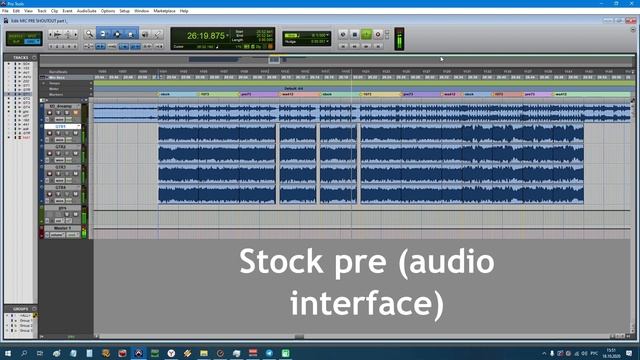Click the Fast Forward transport button
Viewport: 640px width, 360px height.
pyautogui.click(x=366, y=46)
